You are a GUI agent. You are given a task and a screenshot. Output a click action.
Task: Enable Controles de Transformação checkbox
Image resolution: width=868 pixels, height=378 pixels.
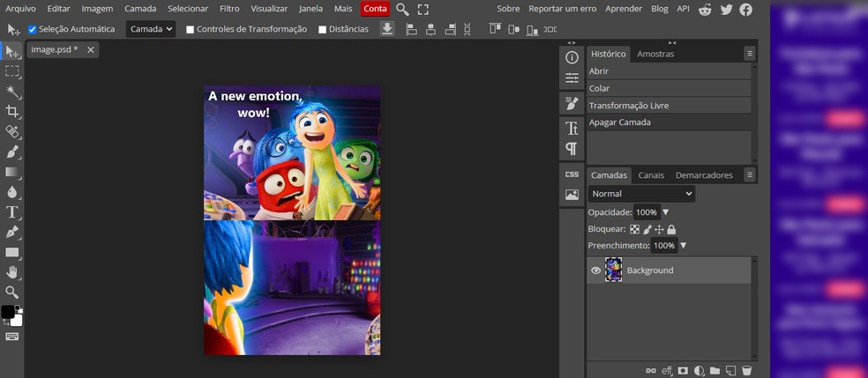(x=190, y=29)
